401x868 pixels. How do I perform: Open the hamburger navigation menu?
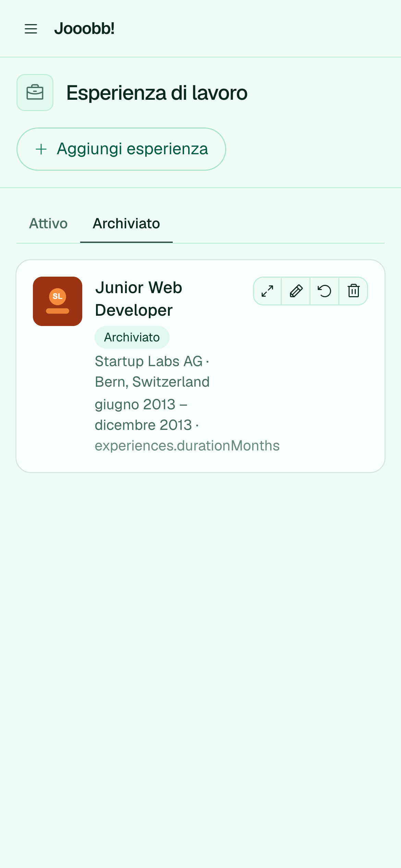tap(31, 29)
